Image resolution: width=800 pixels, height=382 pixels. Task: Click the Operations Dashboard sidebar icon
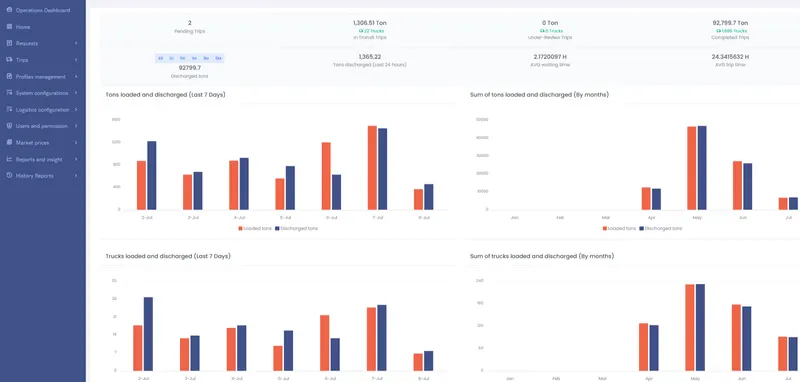point(9,10)
